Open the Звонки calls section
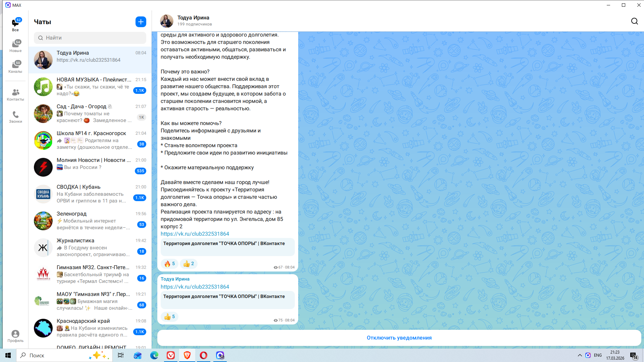This screenshot has height=362, width=644. pyautogui.click(x=15, y=117)
